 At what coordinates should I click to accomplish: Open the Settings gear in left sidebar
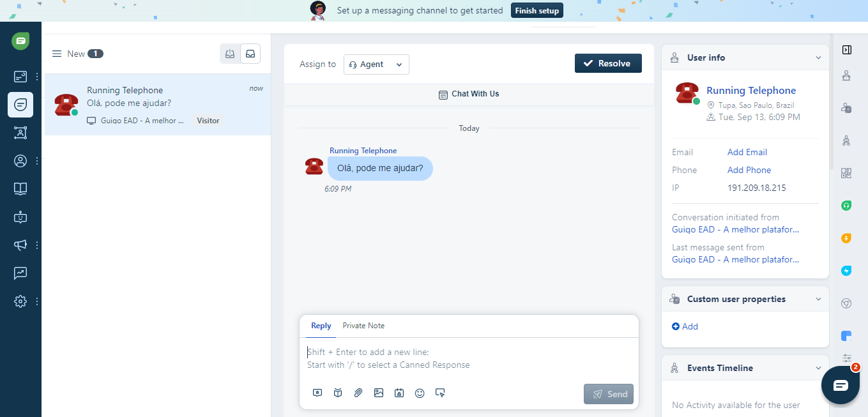click(20, 301)
